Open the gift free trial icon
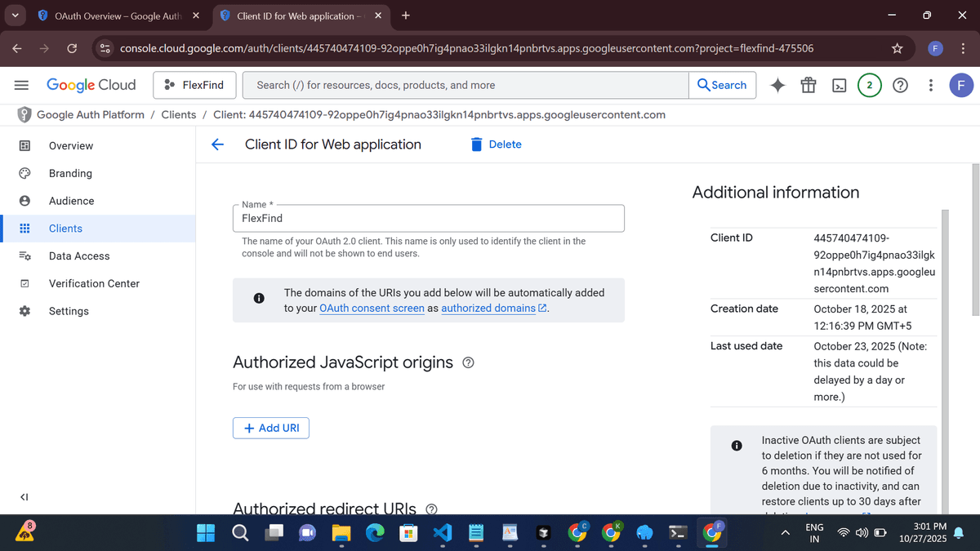This screenshot has height=551, width=980. point(808,85)
